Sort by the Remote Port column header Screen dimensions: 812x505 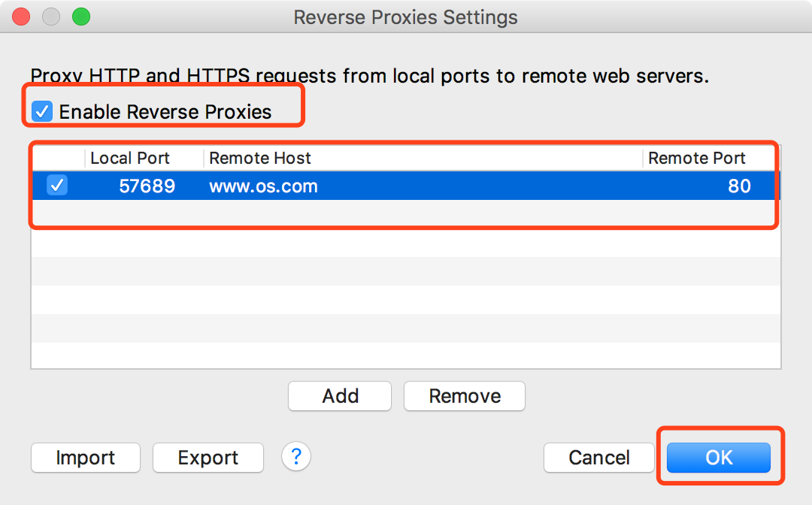pos(711,158)
